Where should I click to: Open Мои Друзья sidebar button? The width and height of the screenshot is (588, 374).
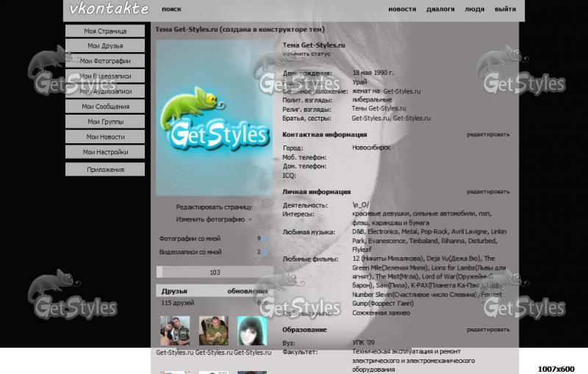point(105,46)
